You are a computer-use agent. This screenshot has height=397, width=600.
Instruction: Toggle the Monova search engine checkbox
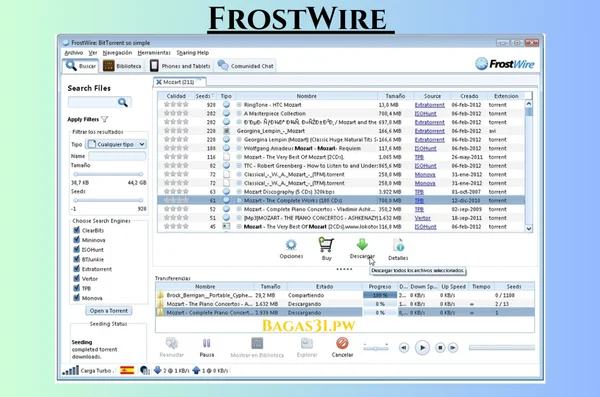(x=76, y=297)
